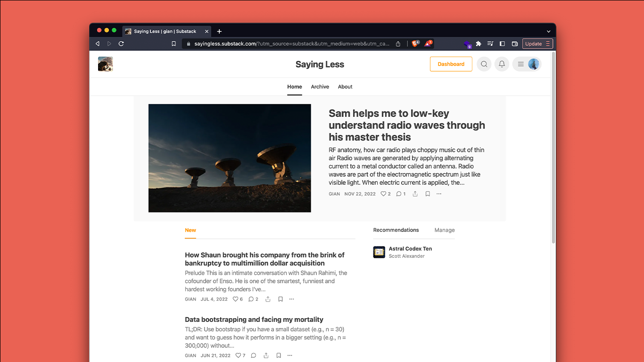Open the Shaun bankruptcy acquisition post
Screen dimensions: 644x362
coord(265,259)
